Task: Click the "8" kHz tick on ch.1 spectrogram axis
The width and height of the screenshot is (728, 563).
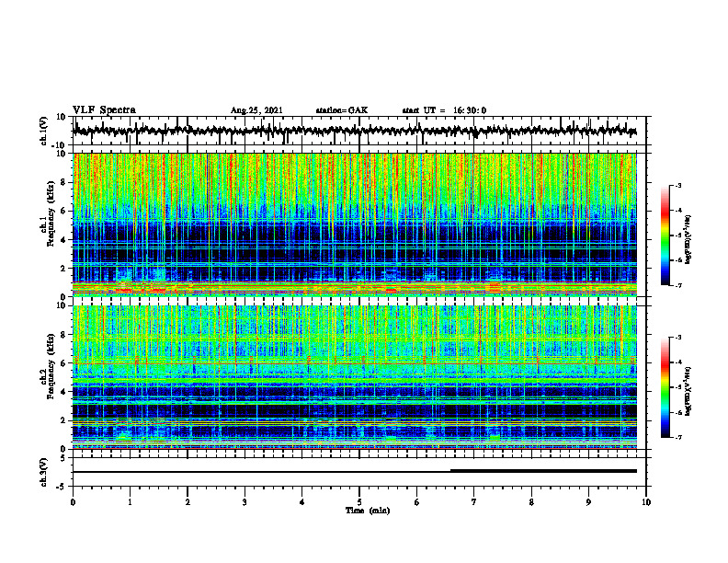Action: (64, 182)
